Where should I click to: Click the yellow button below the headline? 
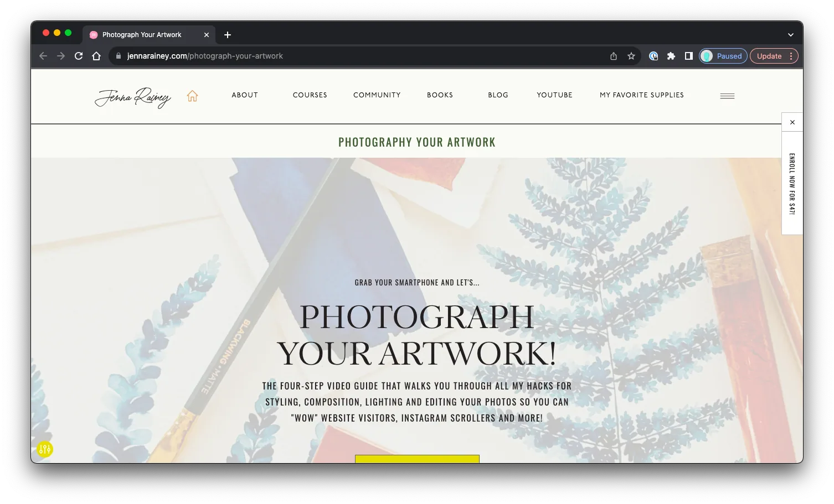pyautogui.click(x=417, y=459)
